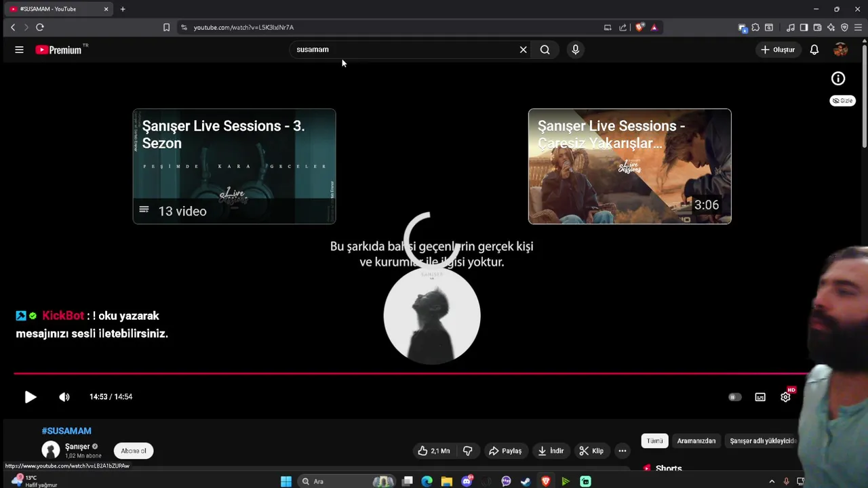Open site settings icon in address bar
Screen dimensions: 868x488
point(184,27)
